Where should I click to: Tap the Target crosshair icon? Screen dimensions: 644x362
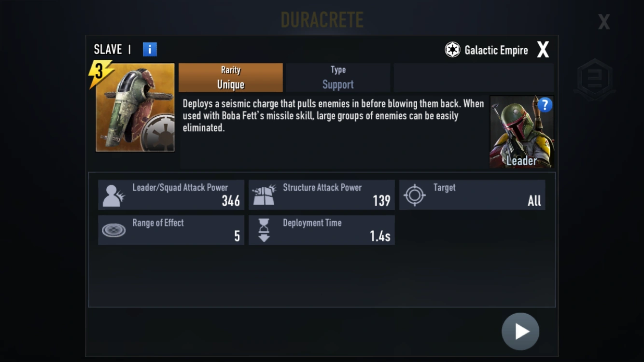tap(414, 195)
